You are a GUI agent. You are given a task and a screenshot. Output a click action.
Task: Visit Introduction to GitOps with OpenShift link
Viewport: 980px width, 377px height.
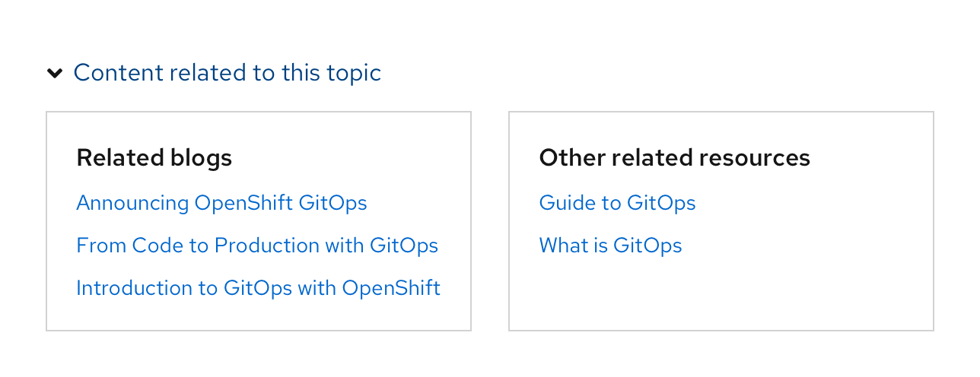[x=258, y=288]
